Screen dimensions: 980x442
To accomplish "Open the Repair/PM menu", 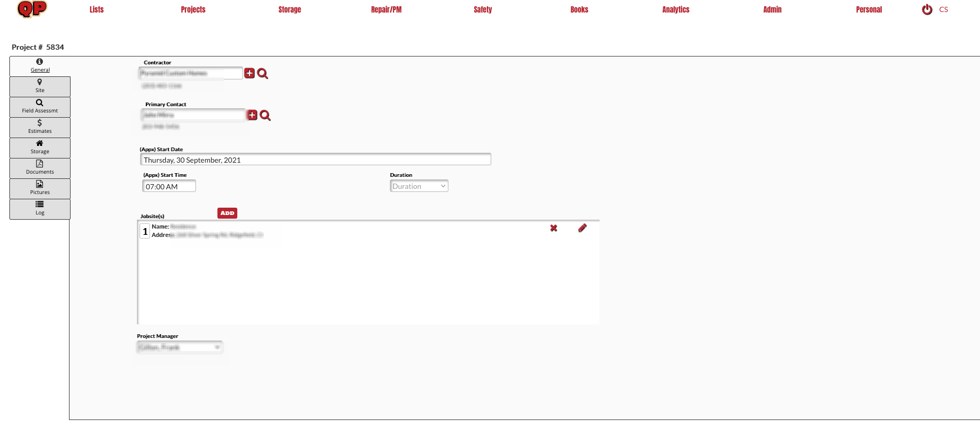I will pyautogui.click(x=386, y=9).
